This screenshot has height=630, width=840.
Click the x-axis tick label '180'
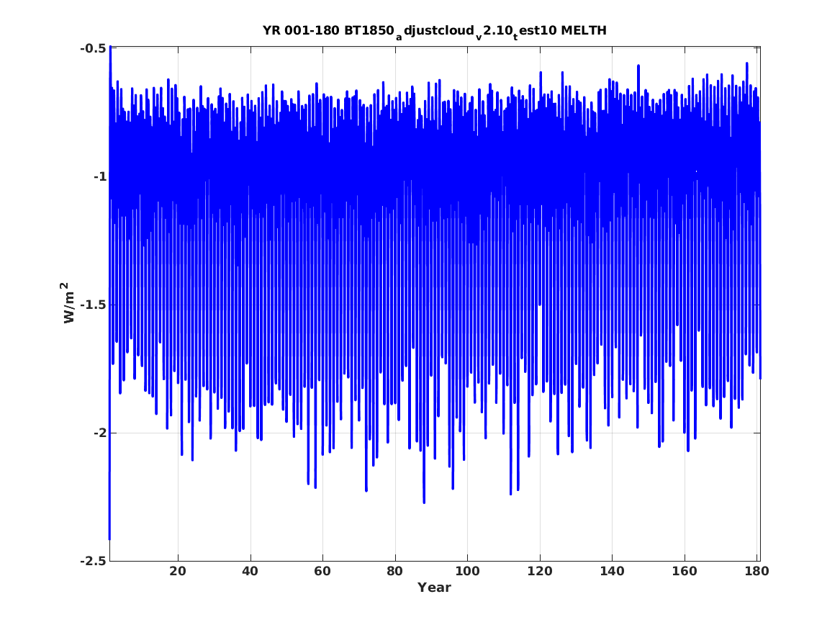pyautogui.click(x=757, y=571)
